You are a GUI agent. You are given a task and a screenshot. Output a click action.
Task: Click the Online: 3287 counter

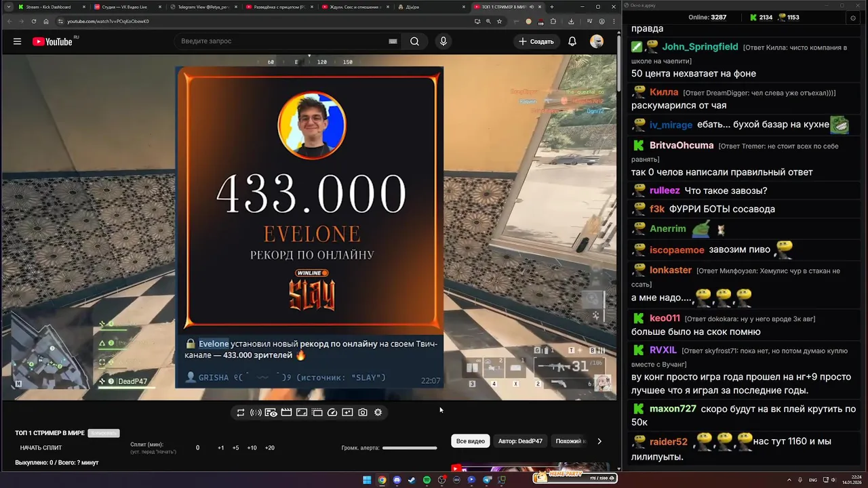pyautogui.click(x=707, y=18)
